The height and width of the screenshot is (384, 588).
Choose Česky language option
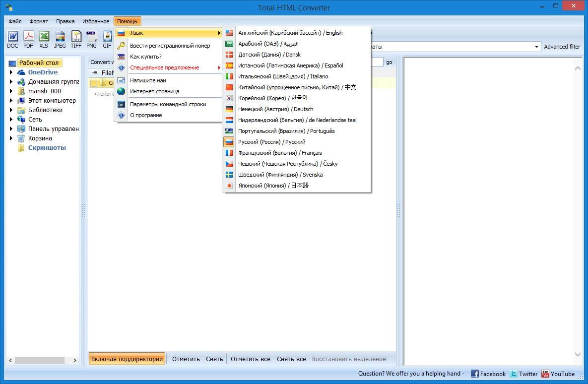(x=297, y=164)
